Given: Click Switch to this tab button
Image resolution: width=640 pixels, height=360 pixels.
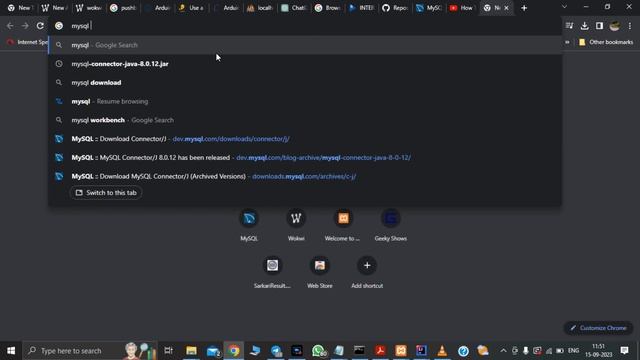Looking at the screenshot, I should click(x=106, y=193).
